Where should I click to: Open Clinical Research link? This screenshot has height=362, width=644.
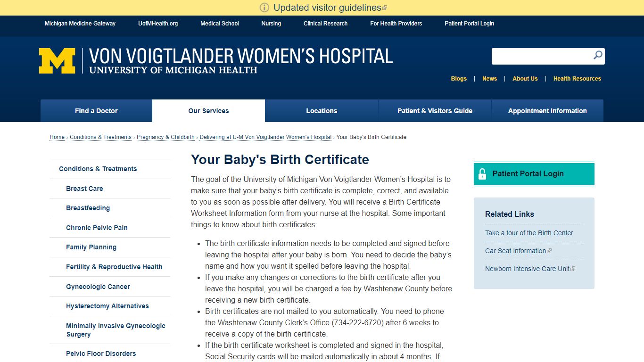click(x=325, y=24)
